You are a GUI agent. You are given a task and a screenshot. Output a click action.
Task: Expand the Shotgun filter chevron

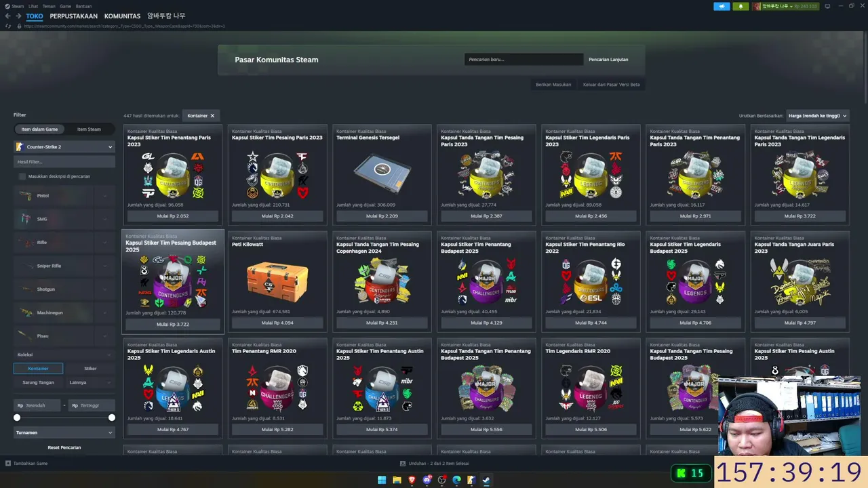point(105,289)
